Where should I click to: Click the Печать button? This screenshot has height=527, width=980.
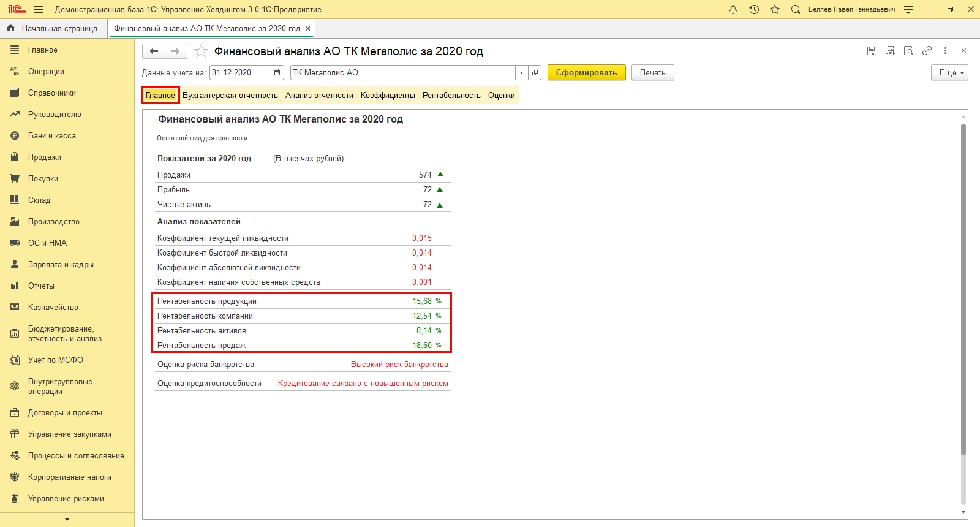point(653,73)
